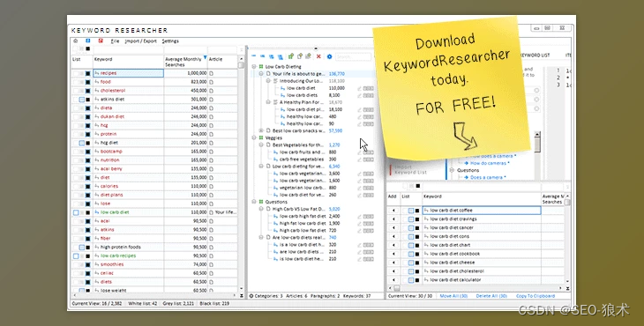Click the add arrow for low carb diet coffee

click(393, 211)
